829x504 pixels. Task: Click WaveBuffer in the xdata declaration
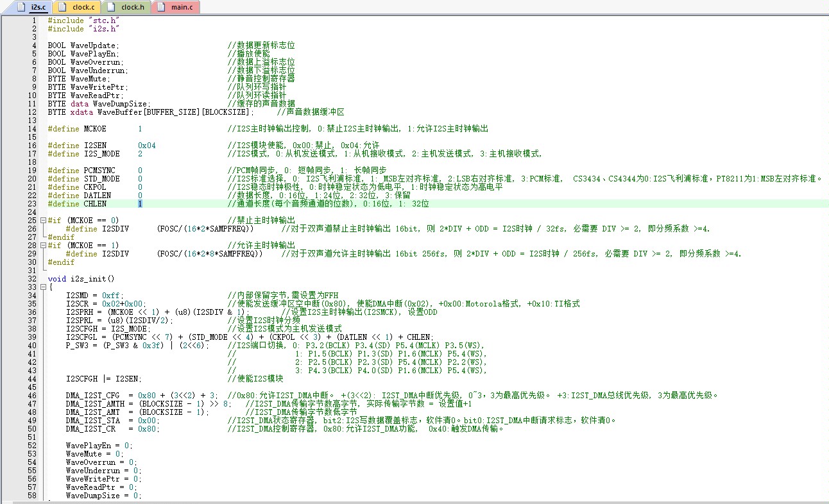coord(119,112)
